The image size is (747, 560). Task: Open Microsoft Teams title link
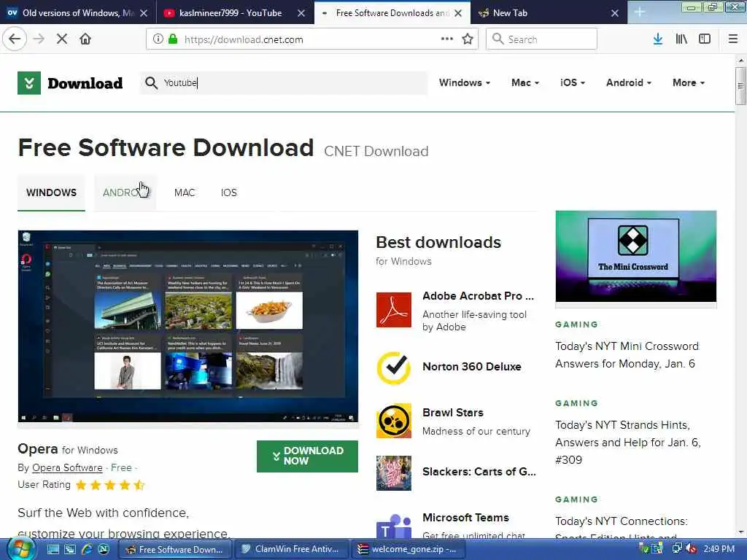pos(465,518)
